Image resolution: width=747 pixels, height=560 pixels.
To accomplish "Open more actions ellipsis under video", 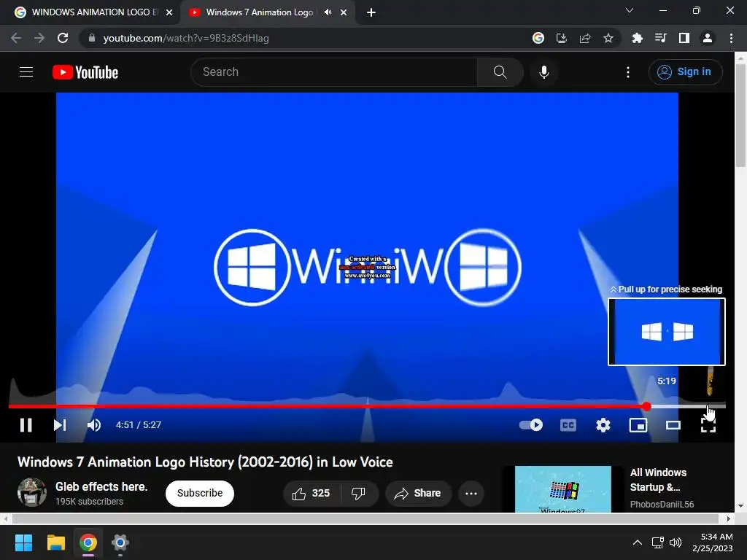I will pos(471,494).
